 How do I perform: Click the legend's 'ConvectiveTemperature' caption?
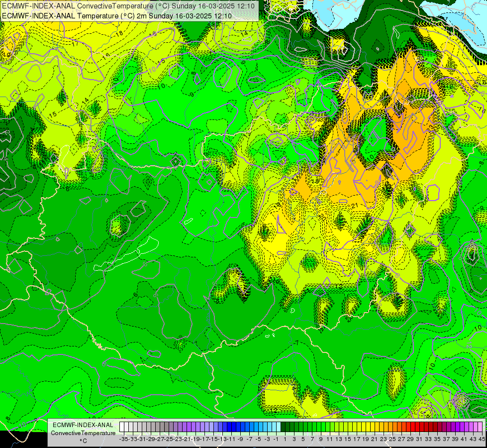[83, 433]
